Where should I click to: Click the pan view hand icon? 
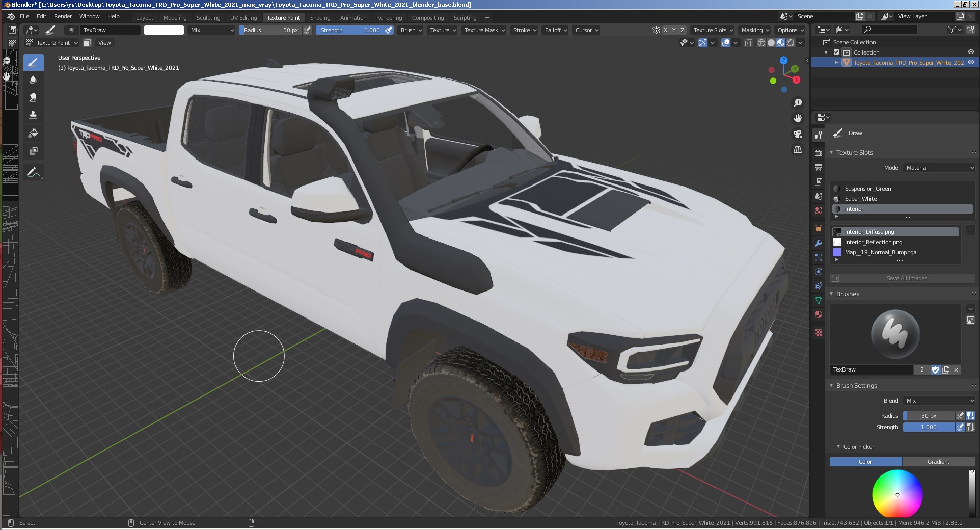[798, 118]
